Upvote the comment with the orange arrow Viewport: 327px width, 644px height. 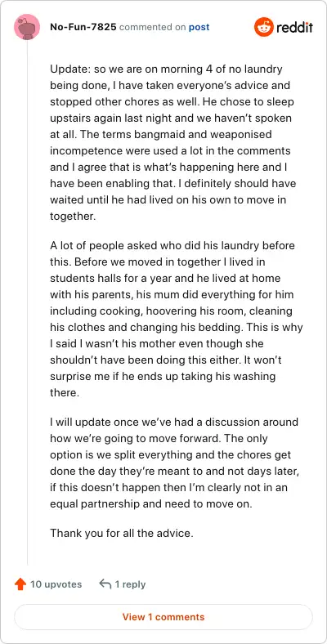click(20, 584)
